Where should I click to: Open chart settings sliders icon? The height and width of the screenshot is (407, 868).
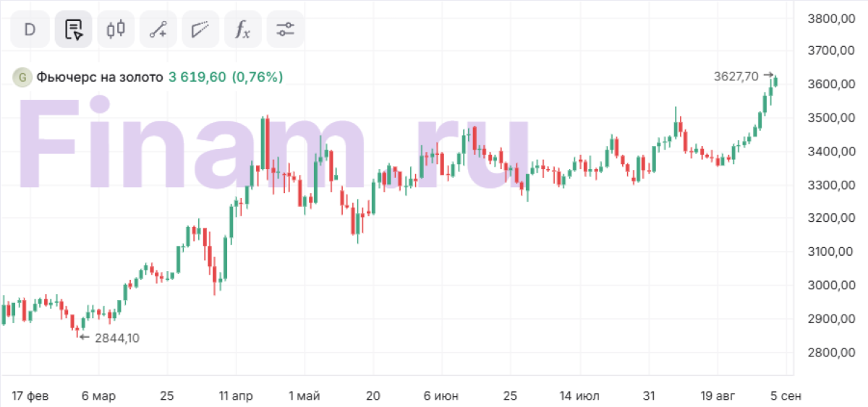tap(286, 30)
